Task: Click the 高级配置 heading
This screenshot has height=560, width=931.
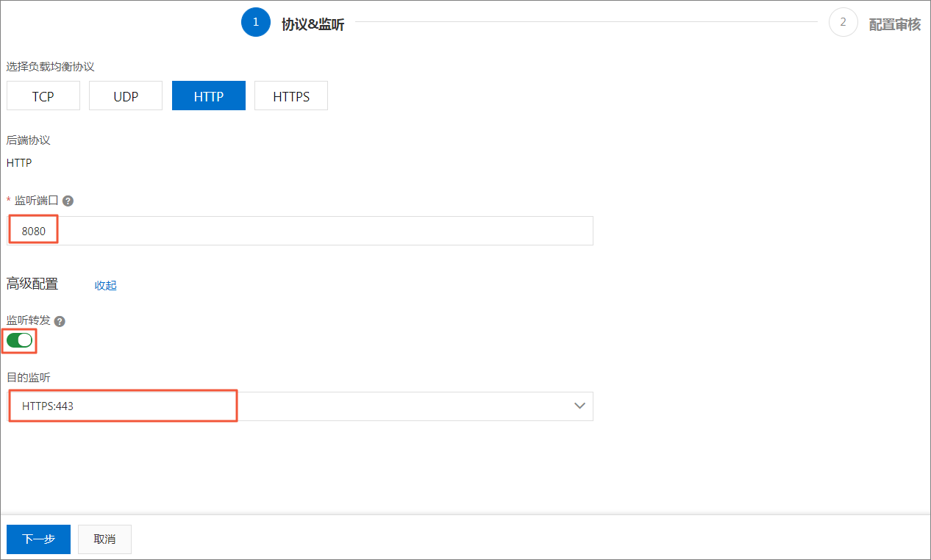Action: click(x=32, y=284)
